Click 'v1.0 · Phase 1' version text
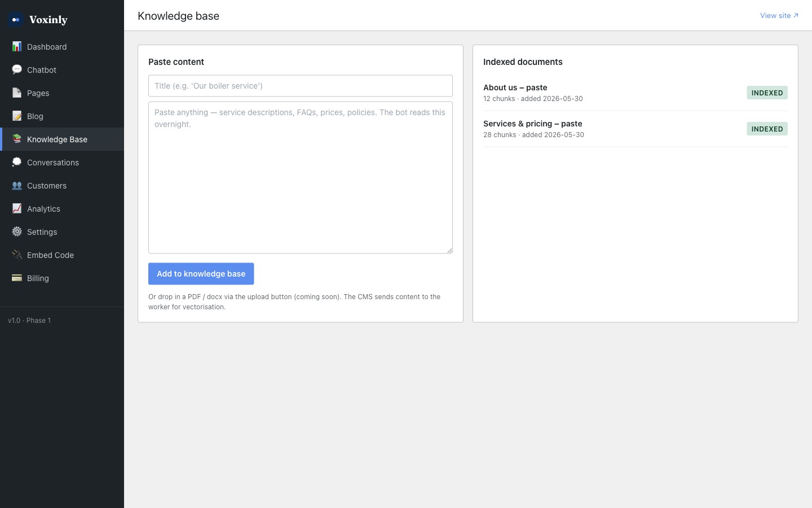 (x=29, y=321)
